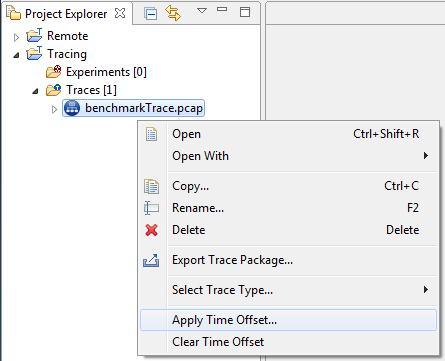Click the Traces folder icon
Viewport: 445px width, 361px height.
[53, 89]
